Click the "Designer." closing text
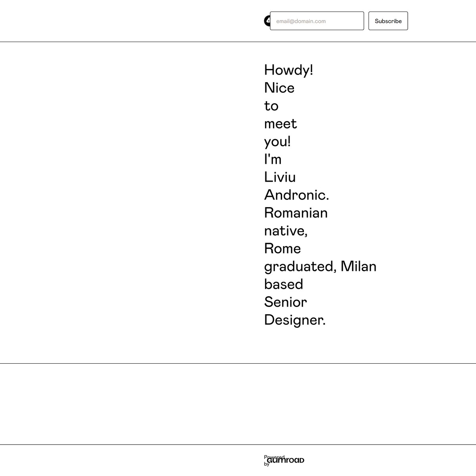The image size is (476, 476). (x=295, y=320)
